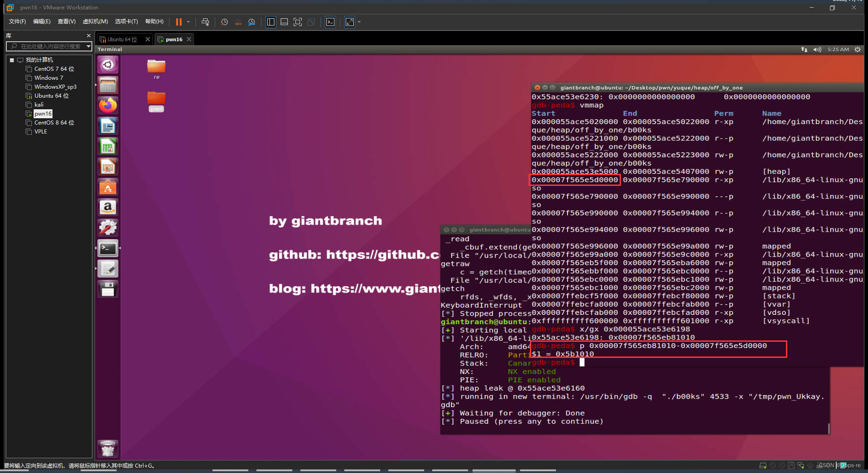Toggle Unity mode in the toolbar
The image size is (868, 473).
[x=311, y=22]
